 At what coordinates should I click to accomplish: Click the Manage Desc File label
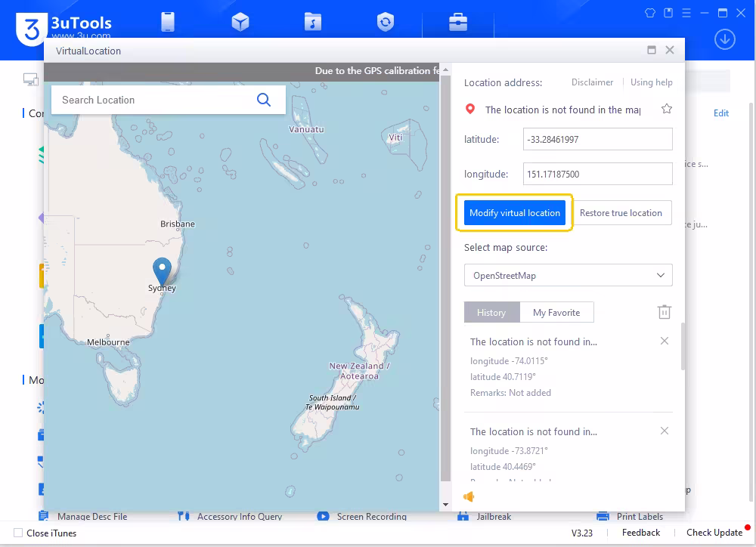click(92, 516)
